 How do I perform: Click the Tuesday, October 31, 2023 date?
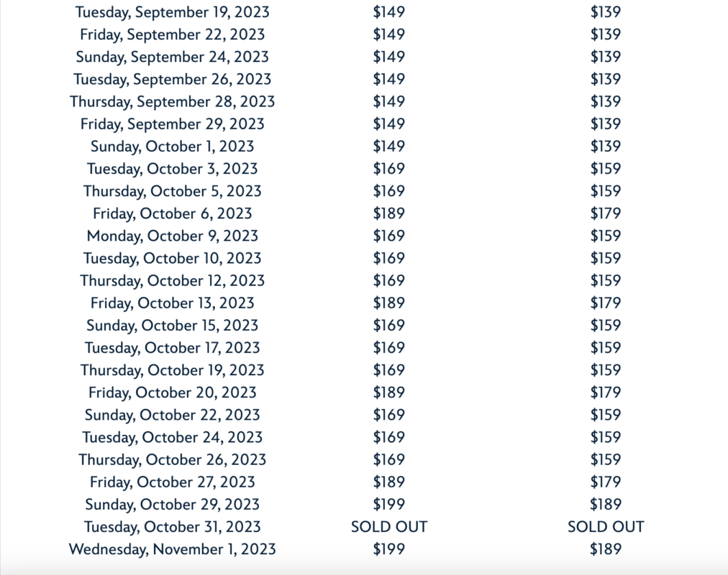coord(172,527)
